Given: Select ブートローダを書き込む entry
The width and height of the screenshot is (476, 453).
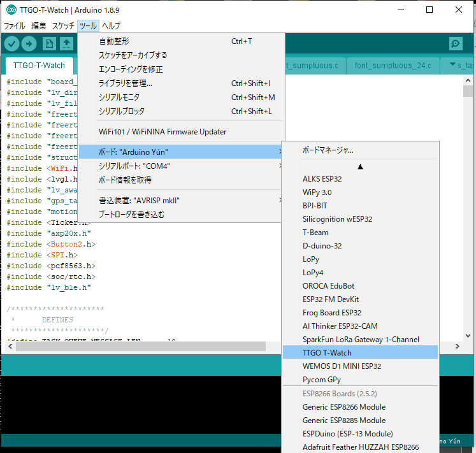Looking at the screenshot, I should 180,214.
